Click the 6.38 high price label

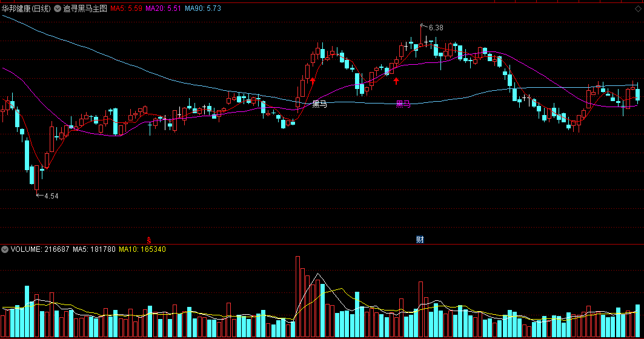click(436, 28)
